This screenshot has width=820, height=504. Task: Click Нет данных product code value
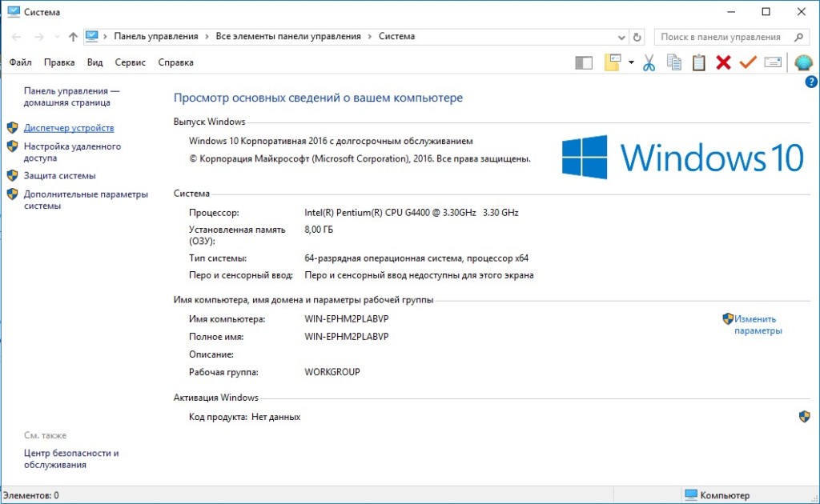275,417
